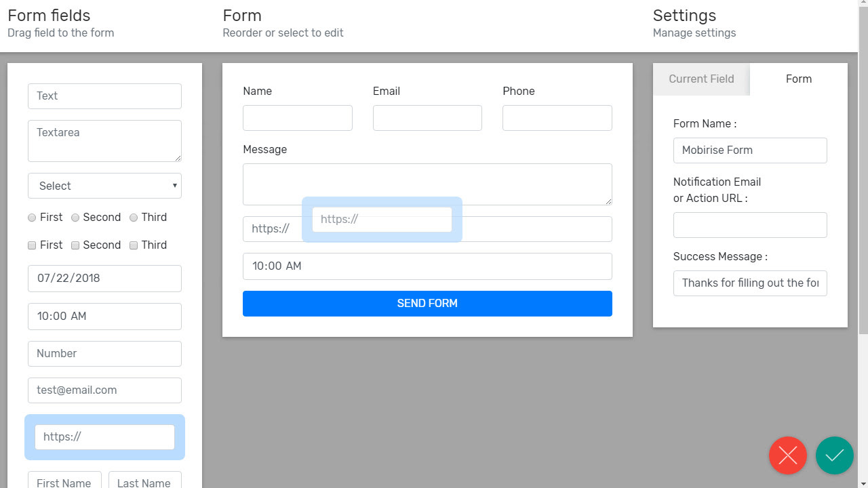Select the First radio button

pyautogui.click(x=32, y=218)
